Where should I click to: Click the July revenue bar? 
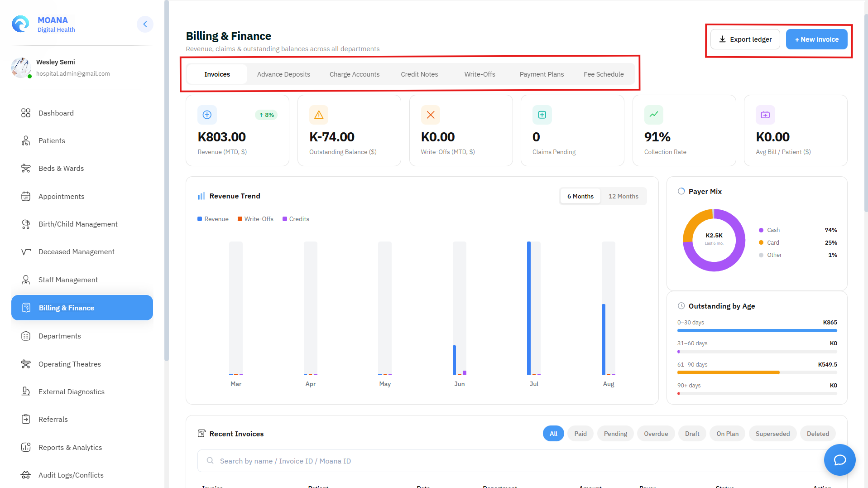[x=529, y=308]
